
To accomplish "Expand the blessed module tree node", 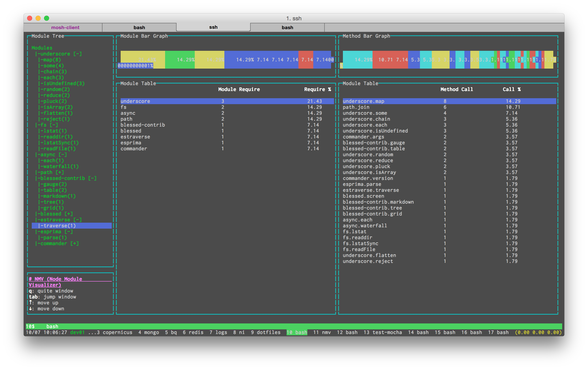I will point(69,214).
